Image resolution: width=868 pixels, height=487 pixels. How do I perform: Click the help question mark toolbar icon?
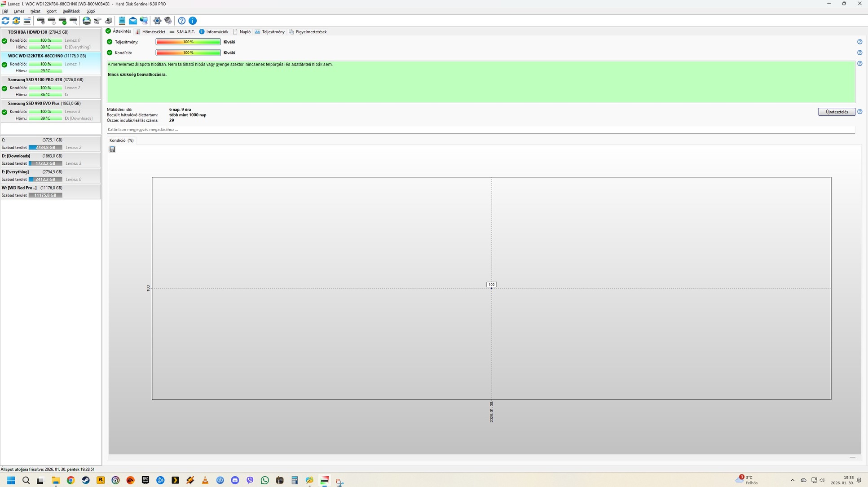click(182, 21)
